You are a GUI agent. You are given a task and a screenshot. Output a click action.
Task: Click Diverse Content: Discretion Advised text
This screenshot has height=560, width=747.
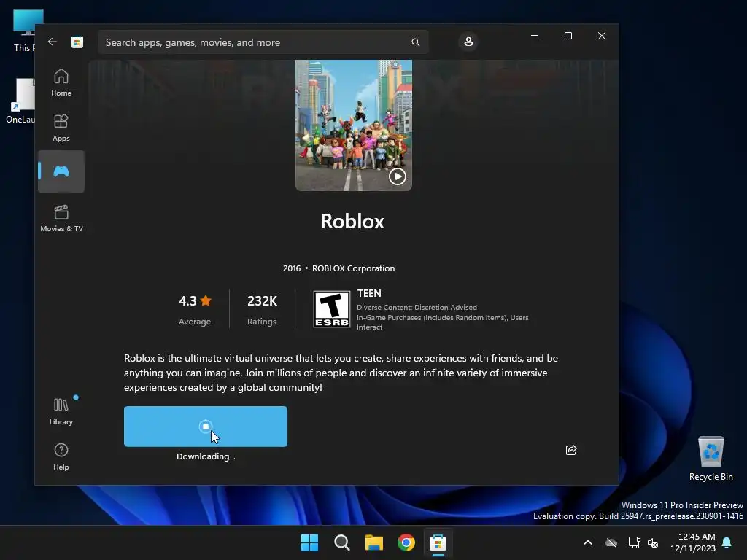point(417,307)
